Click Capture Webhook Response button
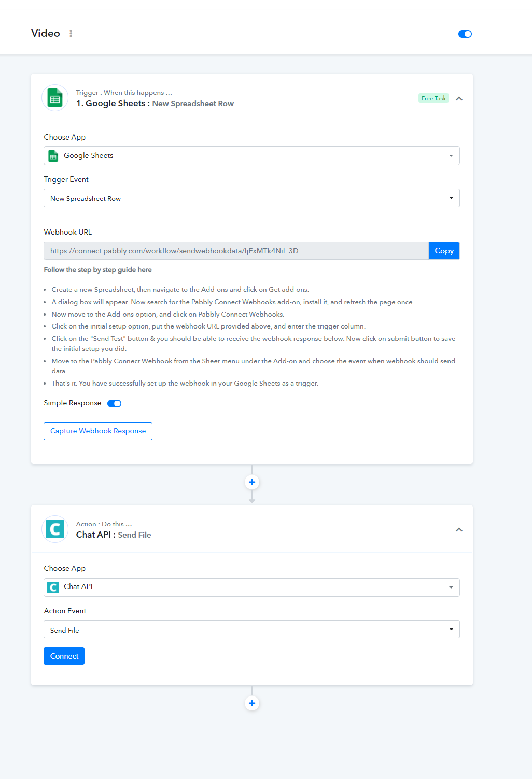 tap(98, 431)
